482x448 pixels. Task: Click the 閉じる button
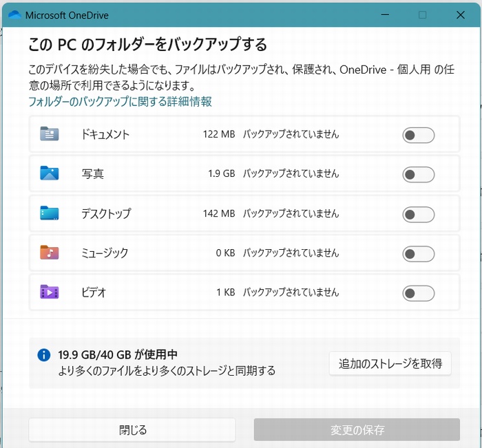tap(132, 430)
